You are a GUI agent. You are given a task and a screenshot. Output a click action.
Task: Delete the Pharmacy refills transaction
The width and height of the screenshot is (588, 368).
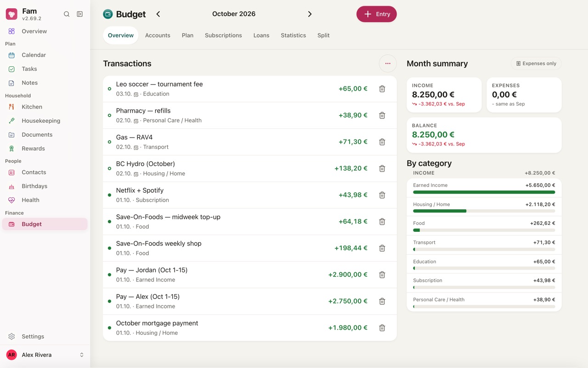pyautogui.click(x=382, y=115)
